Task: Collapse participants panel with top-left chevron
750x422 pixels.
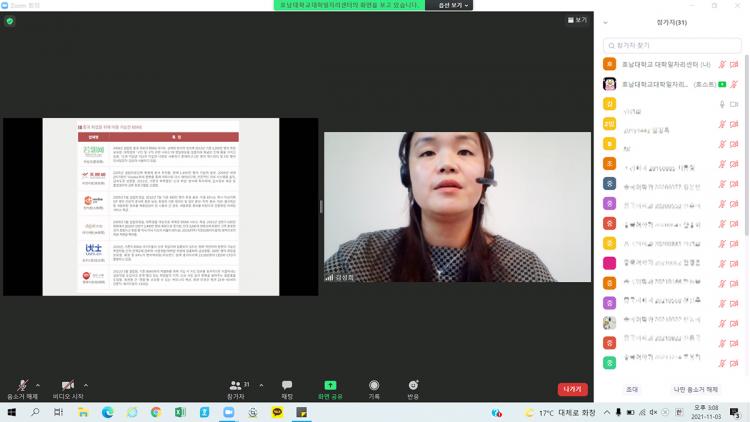Action: [x=605, y=22]
